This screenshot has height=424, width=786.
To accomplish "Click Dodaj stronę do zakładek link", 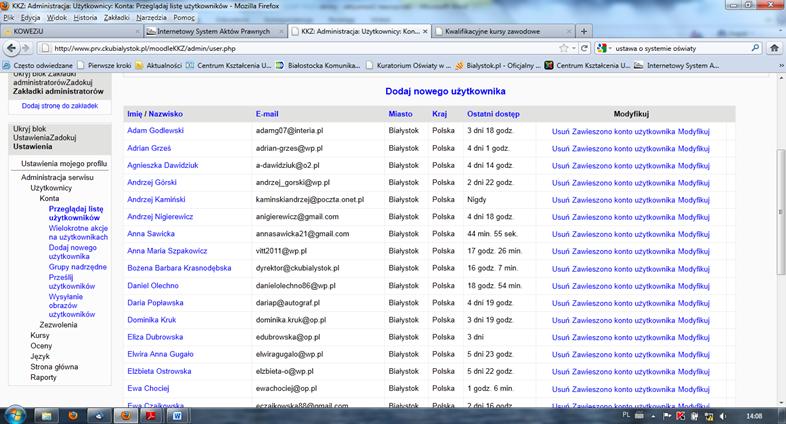I will coord(60,106).
